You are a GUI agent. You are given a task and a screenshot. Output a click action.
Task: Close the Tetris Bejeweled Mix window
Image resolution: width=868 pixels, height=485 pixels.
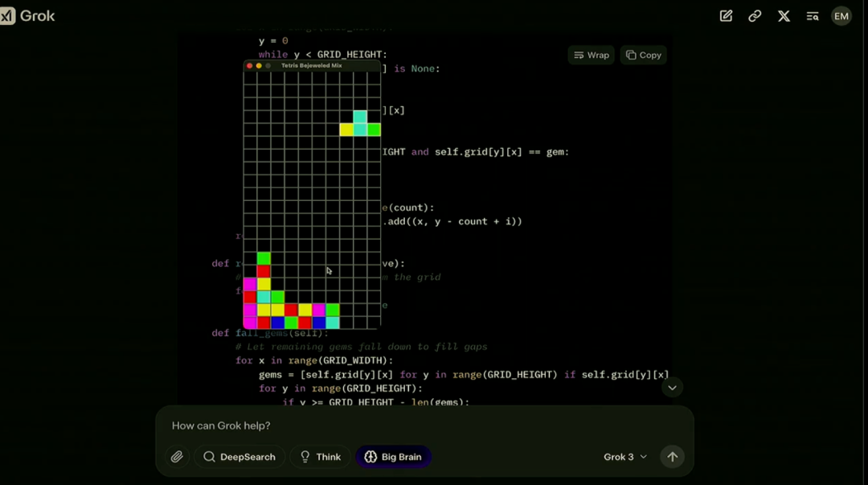pyautogui.click(x=250, y=65)
